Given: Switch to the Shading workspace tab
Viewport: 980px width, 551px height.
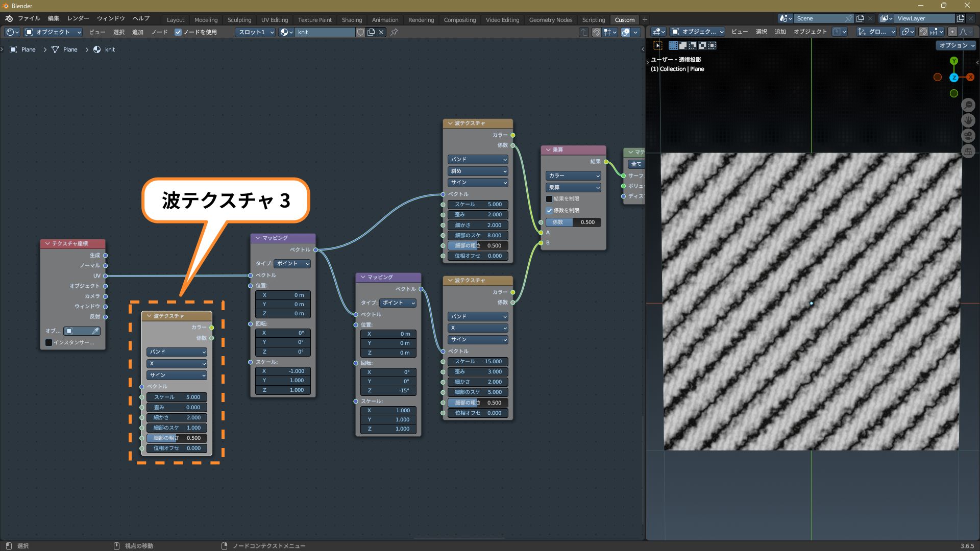Looking at the screenshot, I should (x=352, y=20).
